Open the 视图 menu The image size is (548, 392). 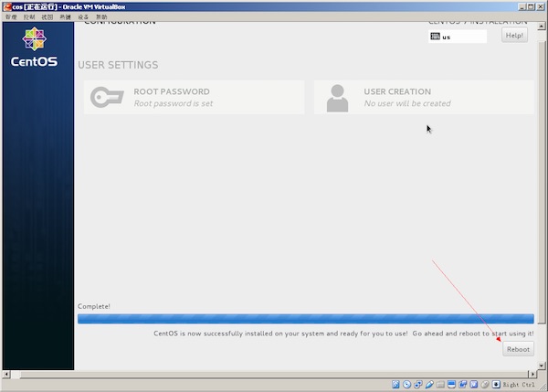click(x=47, y=17)
